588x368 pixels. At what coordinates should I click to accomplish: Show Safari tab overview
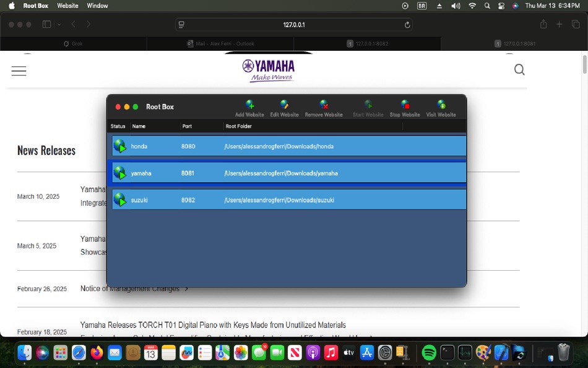(x=576, y=24)
